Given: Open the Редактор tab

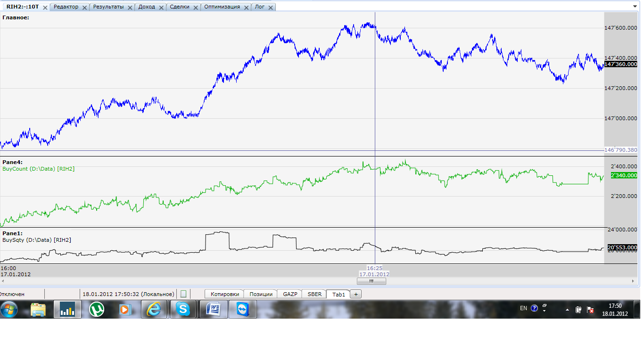Looking at the screenshot, I should point(66,7).
